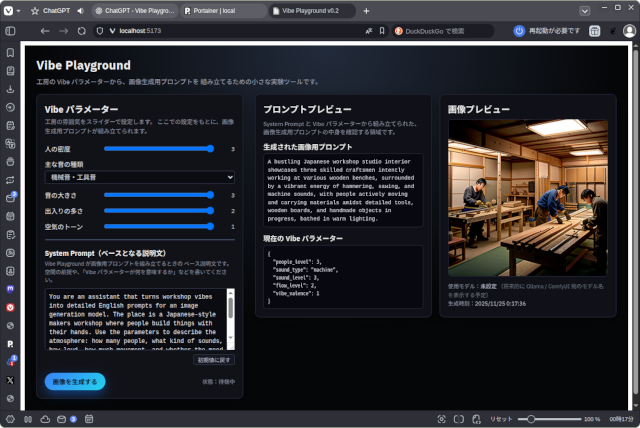Open the Mastodon panel in the sidebar
Screen dimensions: 640x428
pyautogui.click(x=10, y=288)
